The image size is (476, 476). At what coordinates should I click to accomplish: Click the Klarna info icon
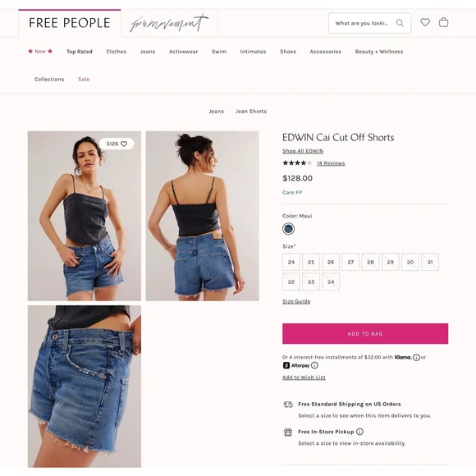416,357
